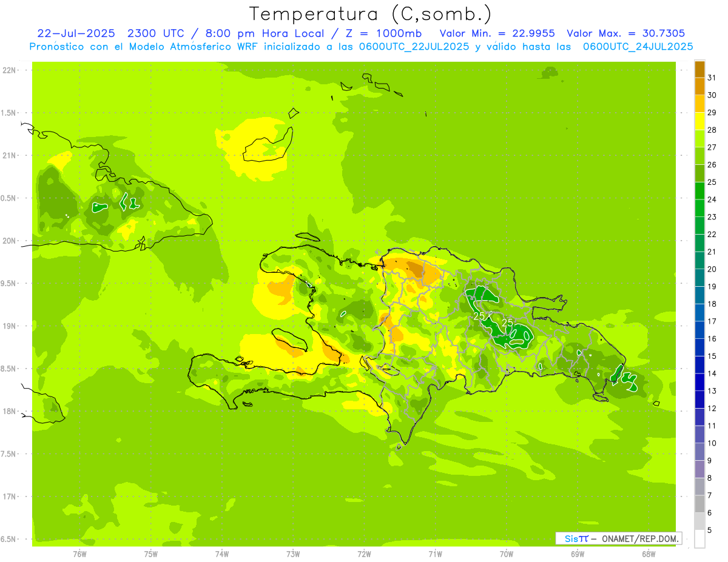Pick the legend swatch between 24 and 25
The height and width of the screenshot is (562, 728).
(699, 190)
